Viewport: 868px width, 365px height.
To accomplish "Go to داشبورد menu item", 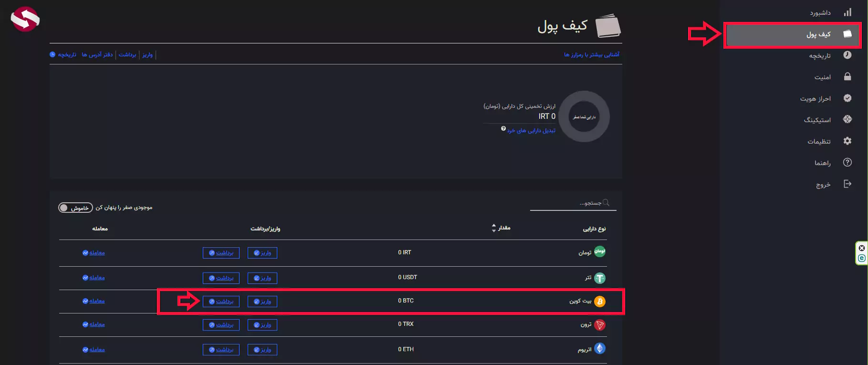I will coord(820,13).
